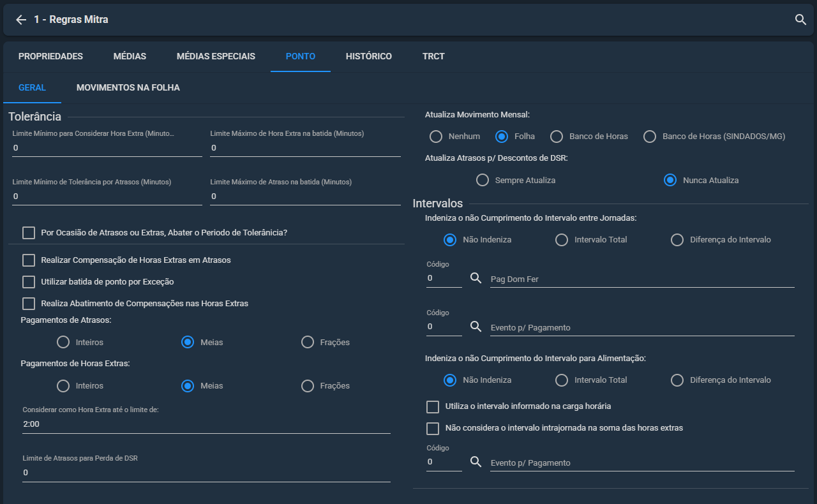Open the Movimentos na Folha sub-tab
Screen dimensions: 817x504
coord(128,87)
